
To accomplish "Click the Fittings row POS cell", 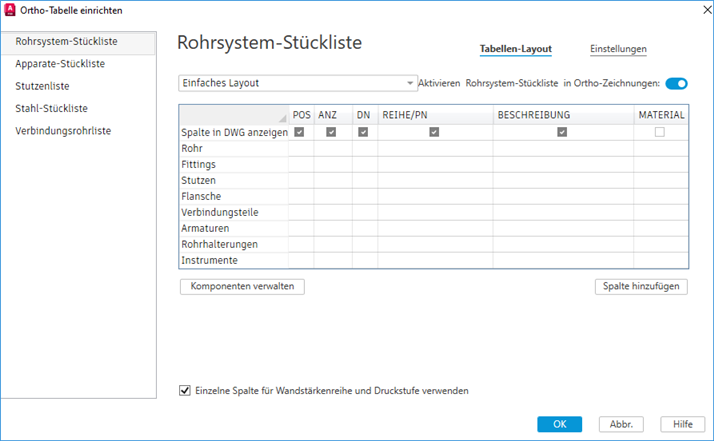I will (300, 164).
